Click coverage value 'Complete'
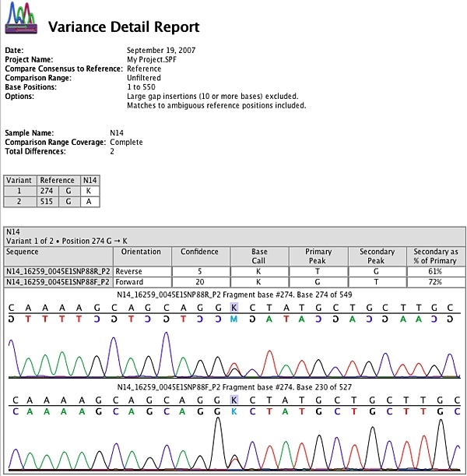This screenshot has height=476, width=467. click(x=126, y=142)
